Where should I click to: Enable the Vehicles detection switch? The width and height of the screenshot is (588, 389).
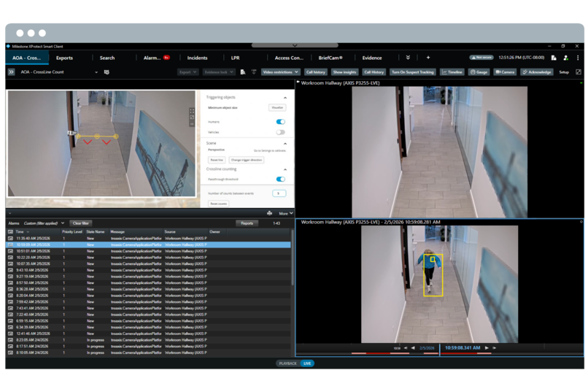point(280,132)
